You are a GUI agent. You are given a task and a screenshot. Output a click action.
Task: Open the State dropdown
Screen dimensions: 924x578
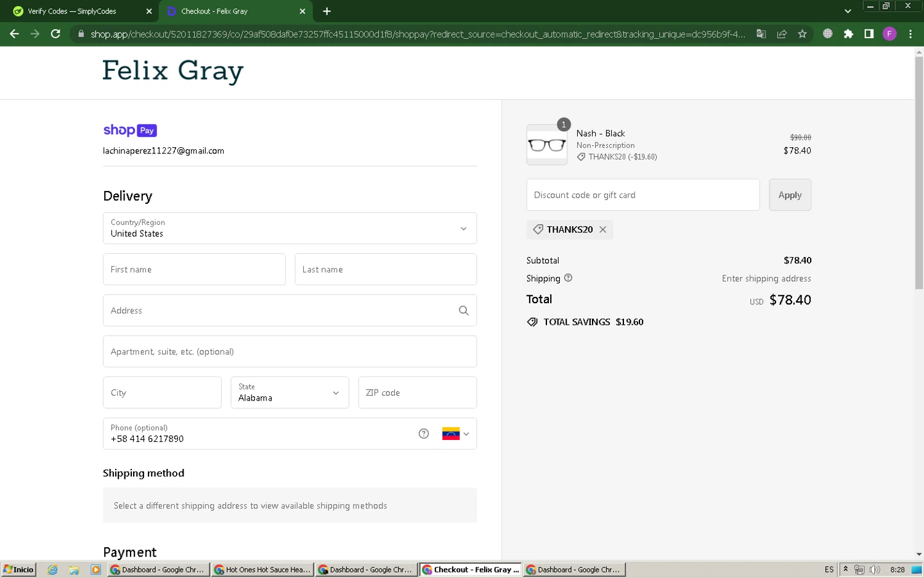coord(290,393)
